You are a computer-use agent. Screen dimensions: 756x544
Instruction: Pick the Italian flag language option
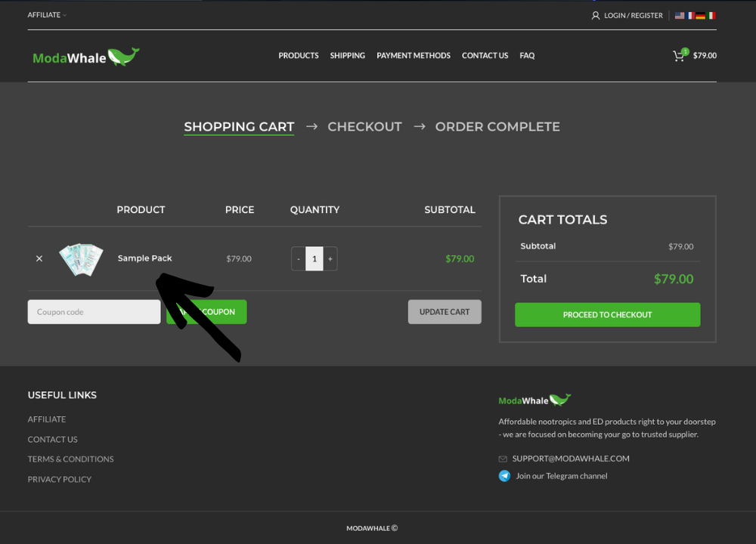point(711,16)
